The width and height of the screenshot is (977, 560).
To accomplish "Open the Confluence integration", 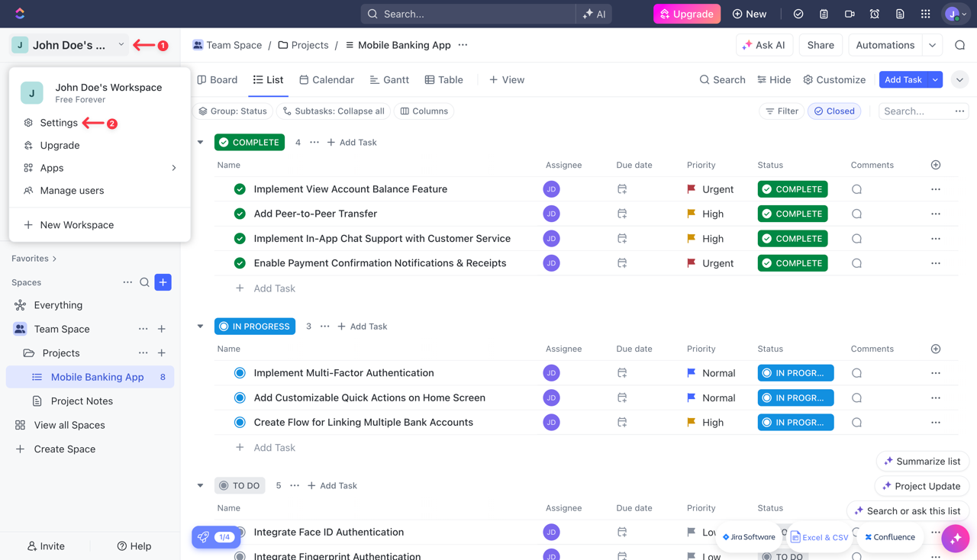I will (890, 536).
